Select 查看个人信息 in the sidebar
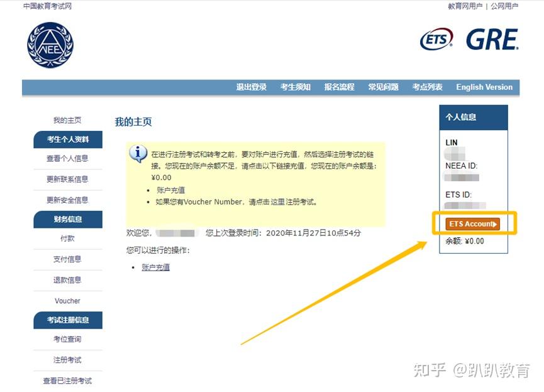This screenshot has height=392, width=544. click(67, 159)
